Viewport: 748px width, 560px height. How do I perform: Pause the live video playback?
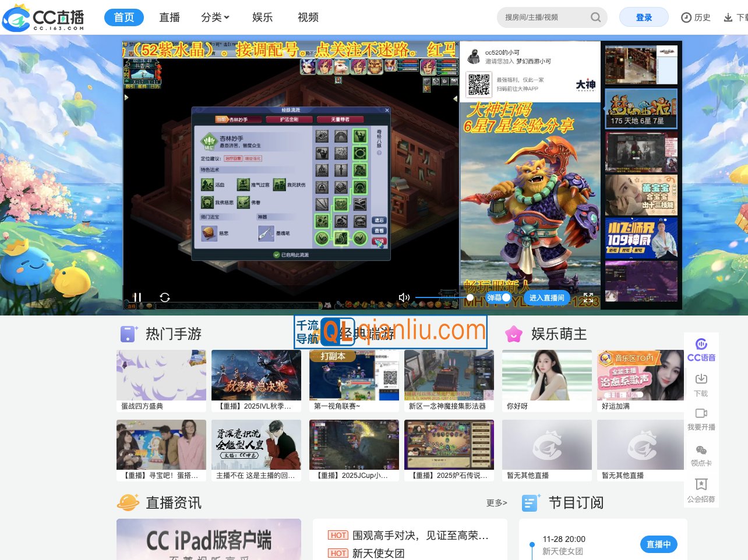[x=137, y=297]
